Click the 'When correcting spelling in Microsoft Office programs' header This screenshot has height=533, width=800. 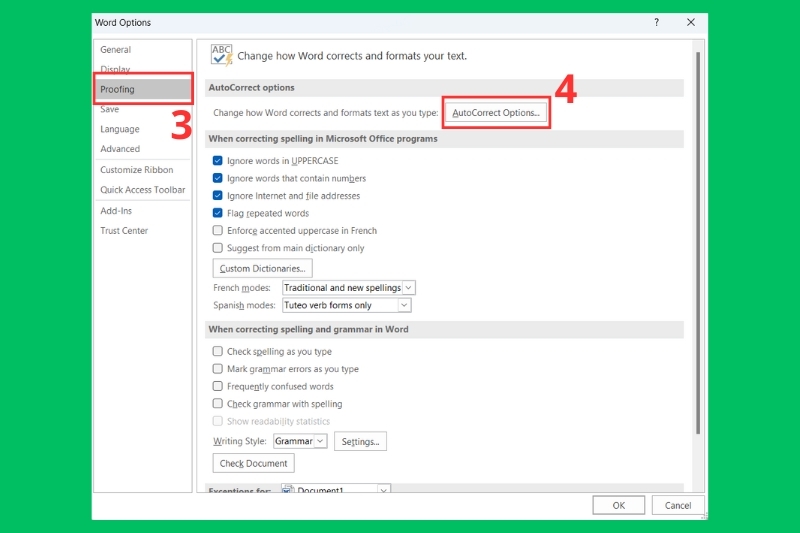coord(444,139)
